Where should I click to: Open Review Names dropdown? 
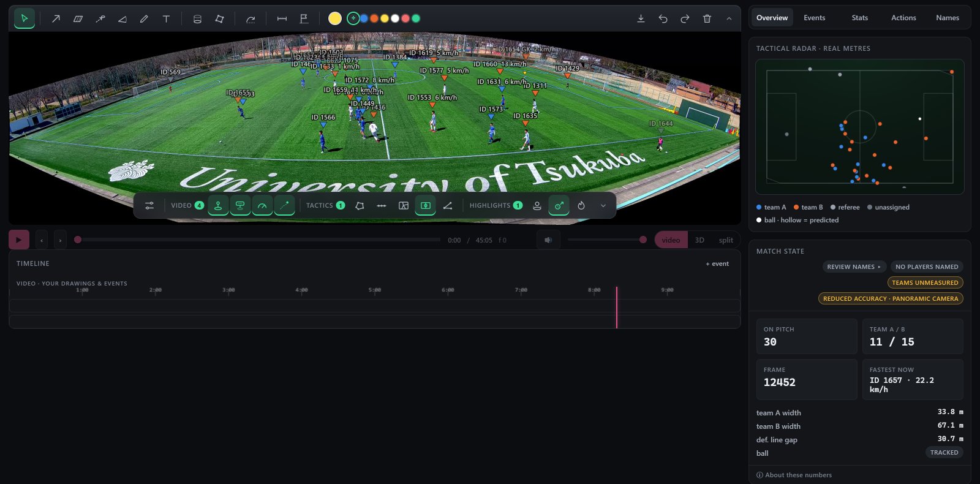tap(854, 267)
